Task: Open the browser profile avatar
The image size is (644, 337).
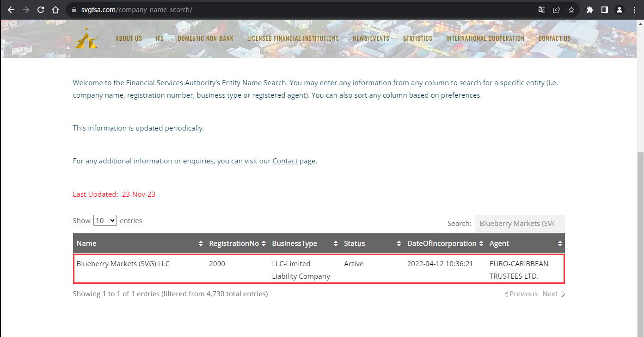Action: click(619, 10)
